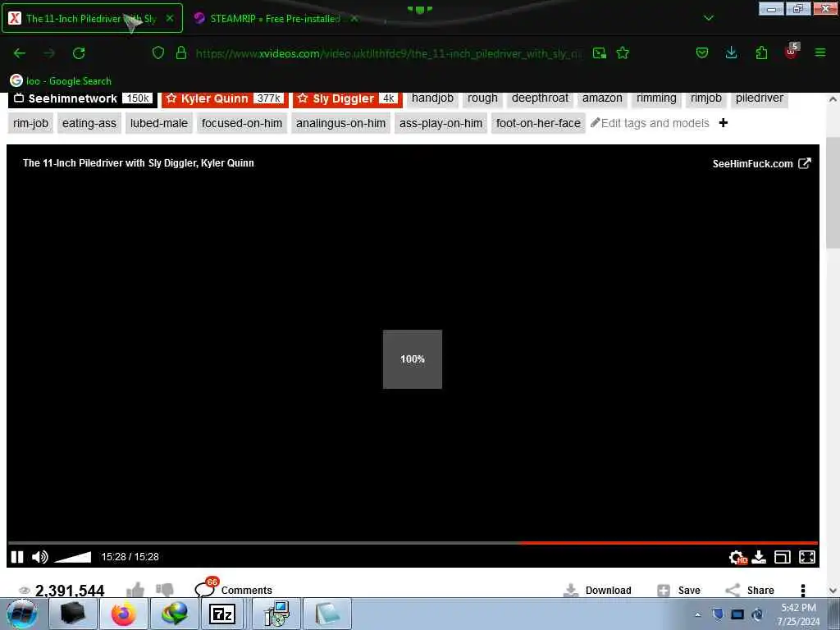The image size is (840, 630).
Task: Adjust the player volume slider
Action: [73, 557]
